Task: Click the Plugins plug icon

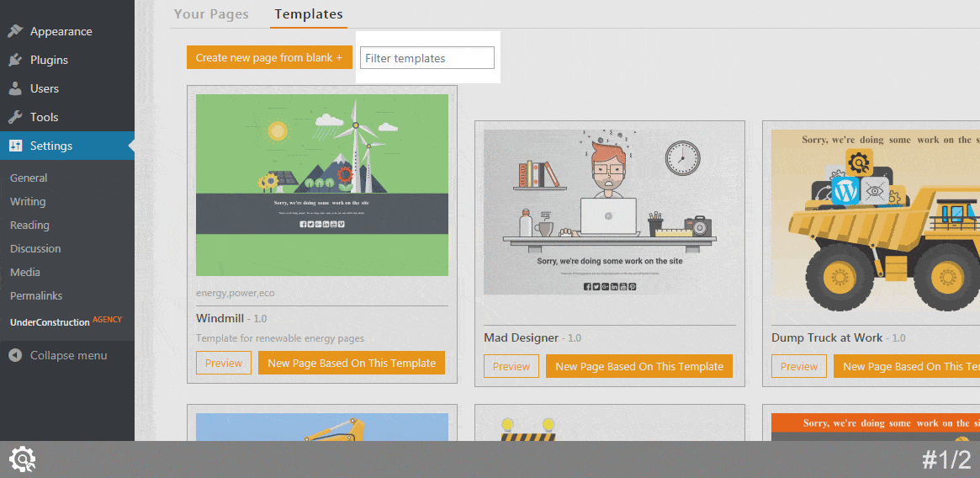Action: (x=15, y=60)
